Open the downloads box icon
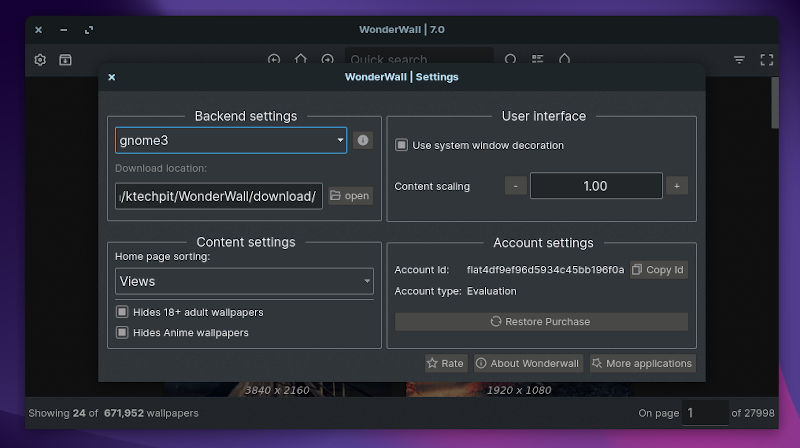The width and height of the screenshot is (800, 448). point(65,60)
